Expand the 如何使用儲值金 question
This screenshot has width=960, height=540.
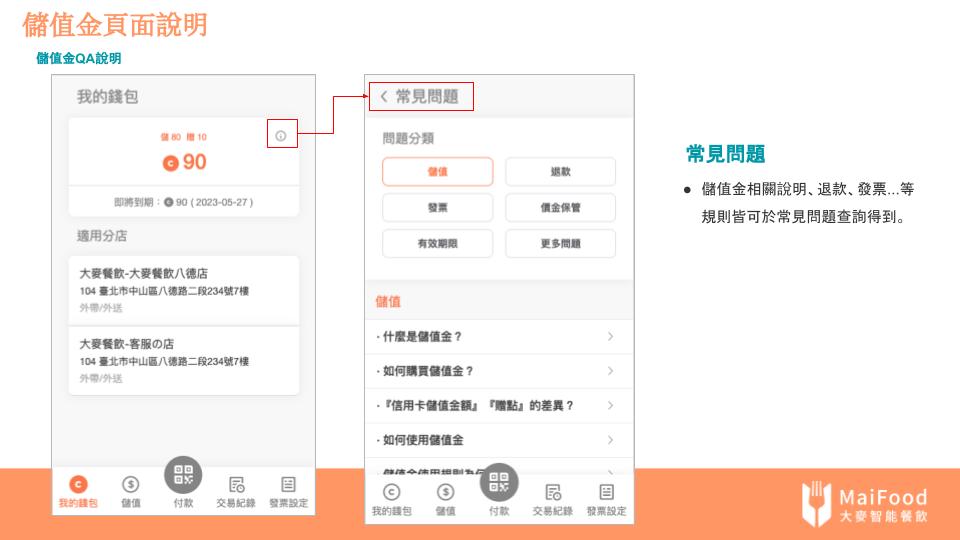click(x=498, y=440)
